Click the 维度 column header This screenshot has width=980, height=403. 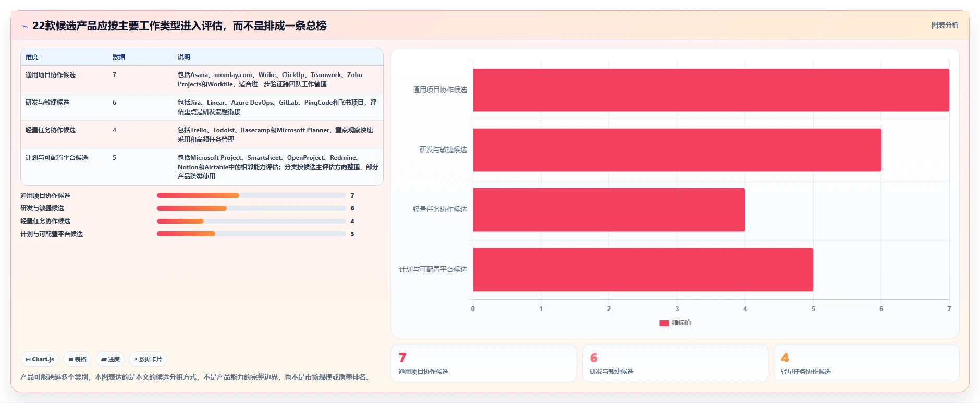(x=32, y=57)
